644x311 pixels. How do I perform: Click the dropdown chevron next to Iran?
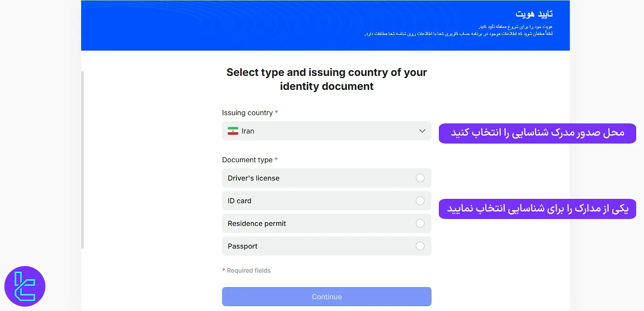tap(422, 130)
